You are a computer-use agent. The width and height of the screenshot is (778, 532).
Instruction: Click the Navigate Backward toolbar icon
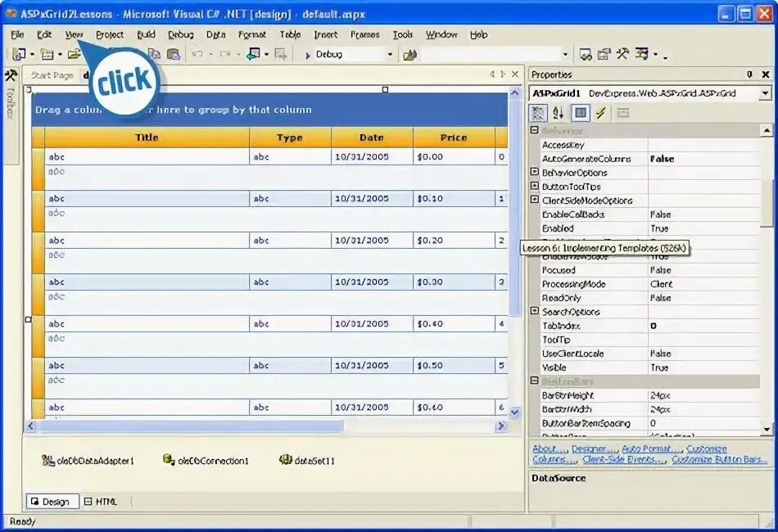pos(254,54)
